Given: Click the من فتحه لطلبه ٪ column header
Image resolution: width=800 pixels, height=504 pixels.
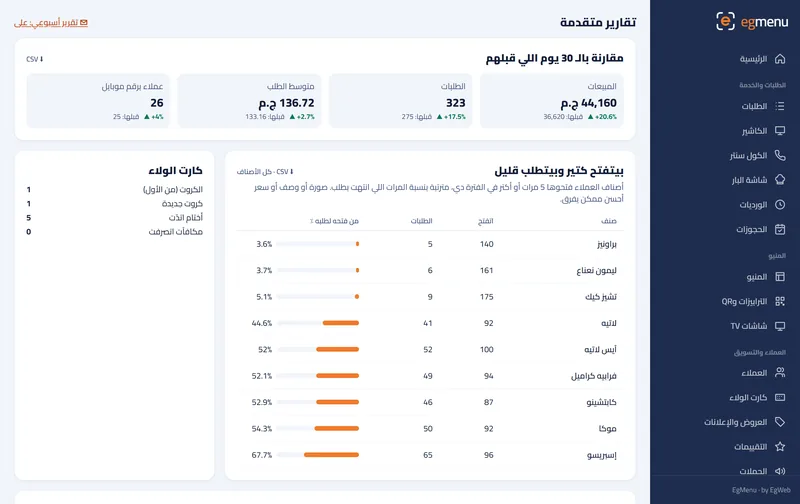Looking at the screenshot, I should (x=334, y=221).
